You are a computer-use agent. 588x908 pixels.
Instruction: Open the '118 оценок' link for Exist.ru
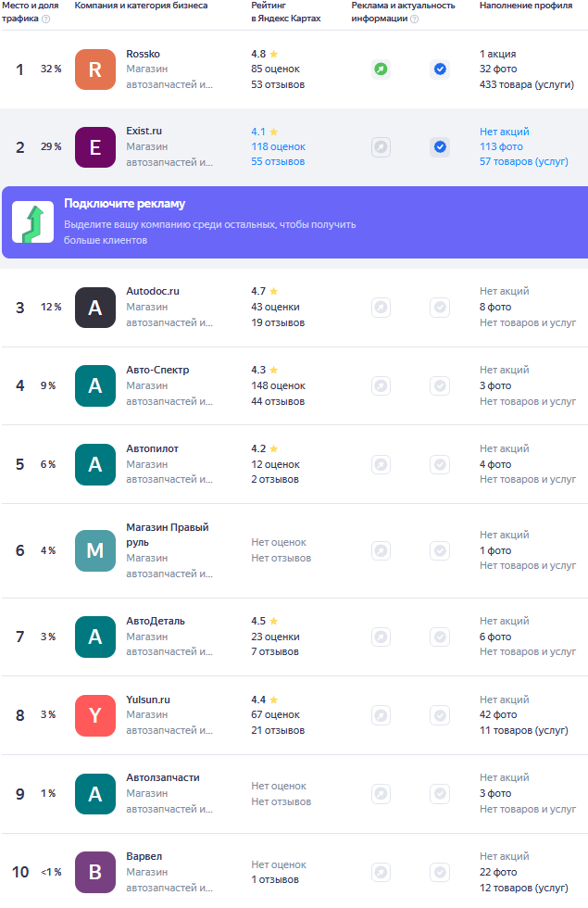pos(278,146)
